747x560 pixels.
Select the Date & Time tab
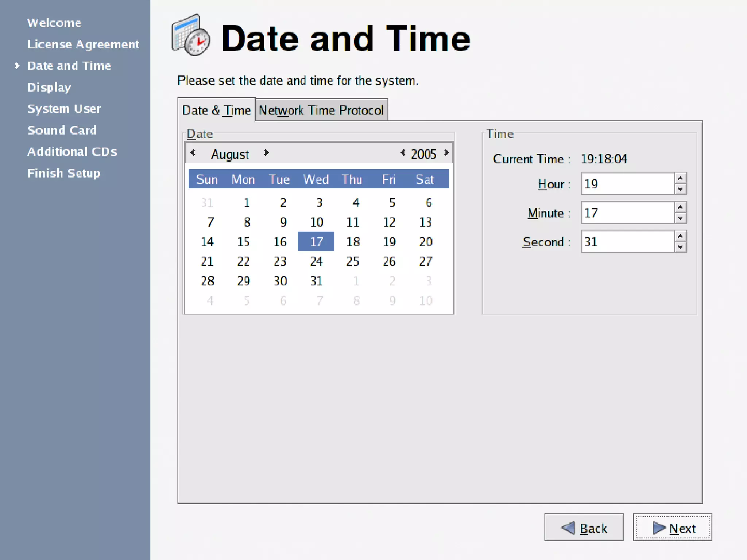(216, 110)
